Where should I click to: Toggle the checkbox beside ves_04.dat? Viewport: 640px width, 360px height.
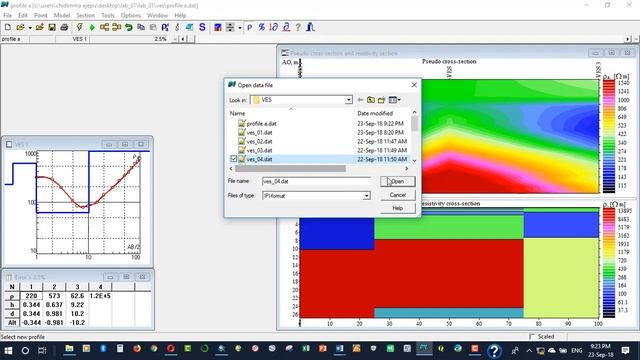pos(233,159)
